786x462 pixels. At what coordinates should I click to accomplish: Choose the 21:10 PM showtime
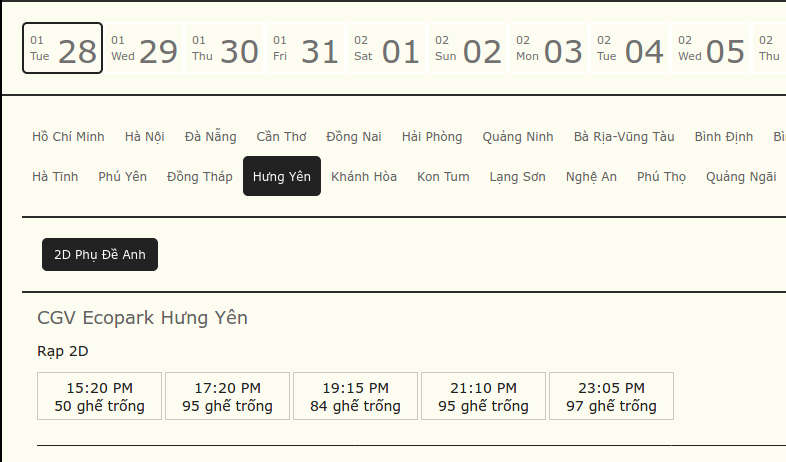(x=483, y=396)
